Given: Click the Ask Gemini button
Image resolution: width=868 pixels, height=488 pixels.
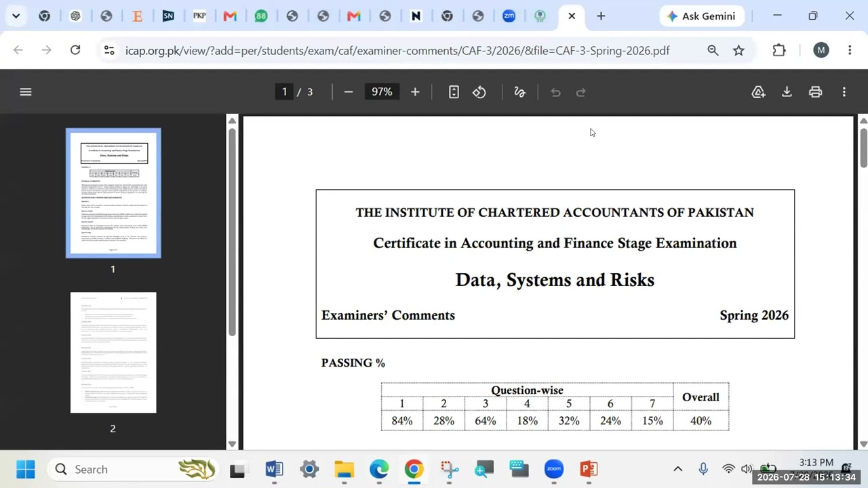Looking at the screenshot, I should 702,16.
